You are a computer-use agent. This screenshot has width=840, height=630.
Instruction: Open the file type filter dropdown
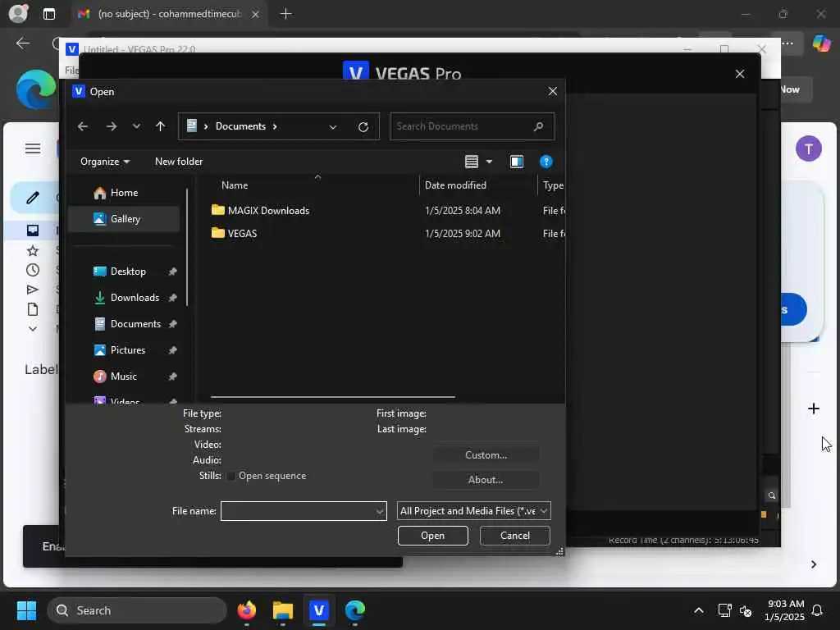473,511
